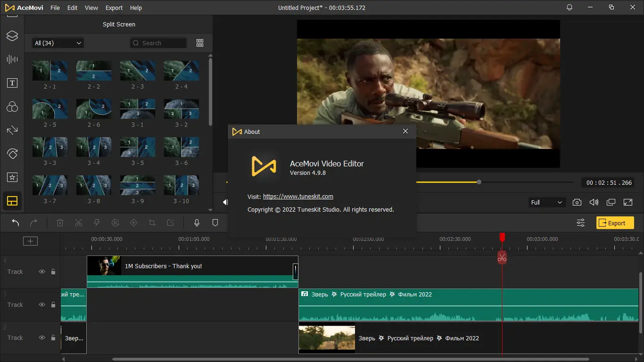
Task: Open timeline settings sliders menu
Action: 581,223
